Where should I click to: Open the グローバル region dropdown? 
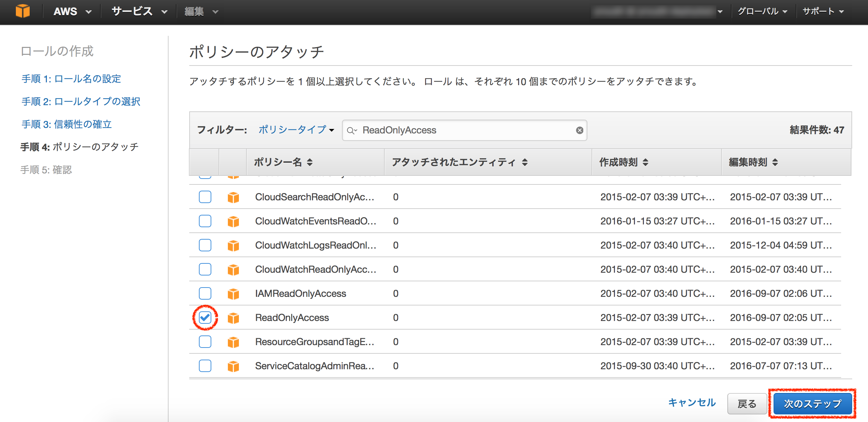[762, 11]
